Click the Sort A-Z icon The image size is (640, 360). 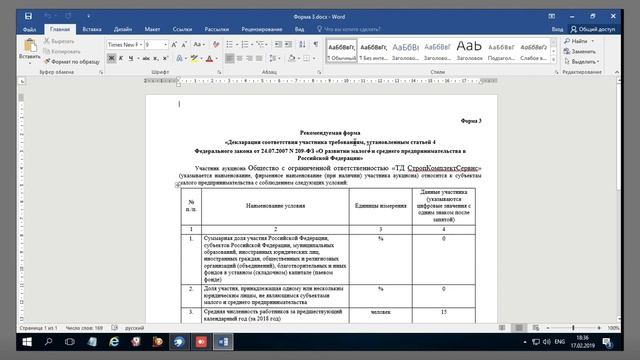click(x=302, y=44)
